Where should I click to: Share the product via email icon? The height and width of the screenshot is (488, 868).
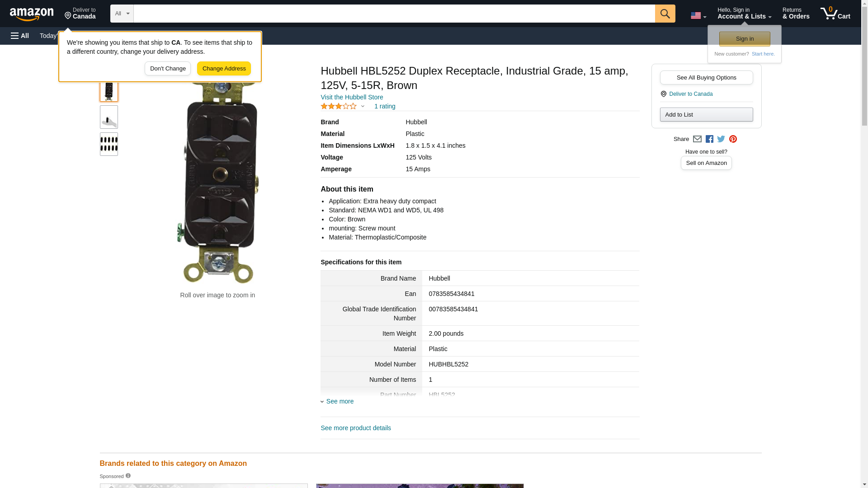[697, 139]
